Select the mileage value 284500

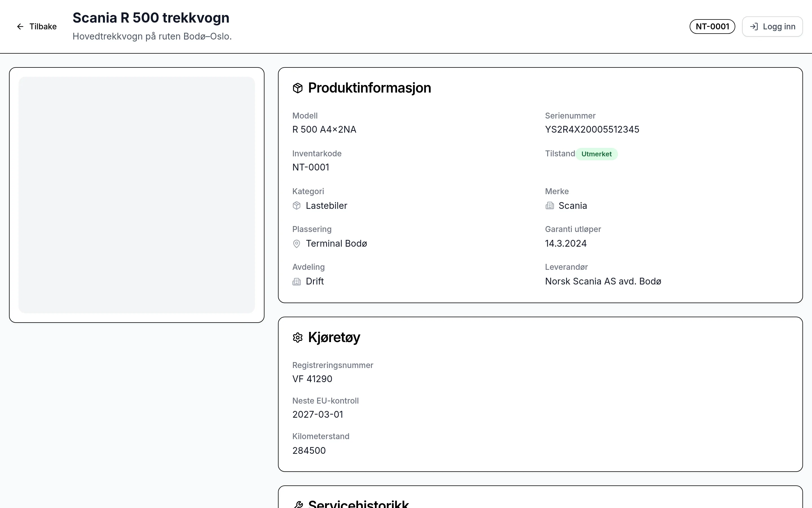tap(309, 450)
